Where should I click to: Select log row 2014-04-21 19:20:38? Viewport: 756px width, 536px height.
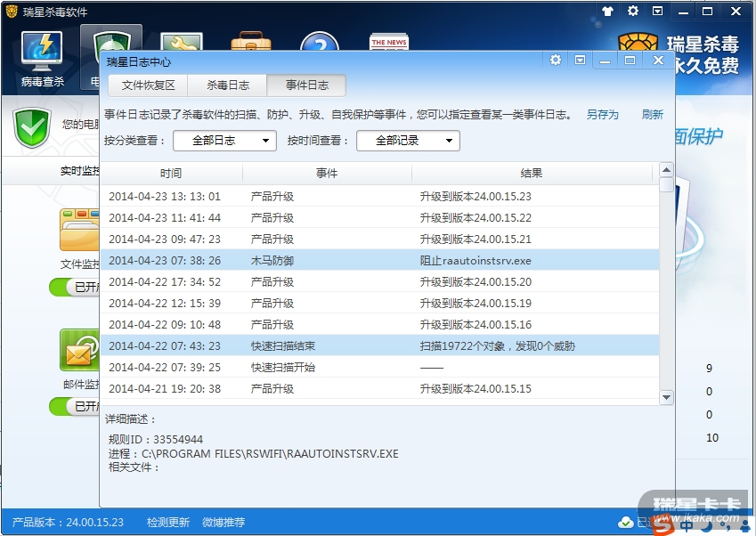(379, 388)
